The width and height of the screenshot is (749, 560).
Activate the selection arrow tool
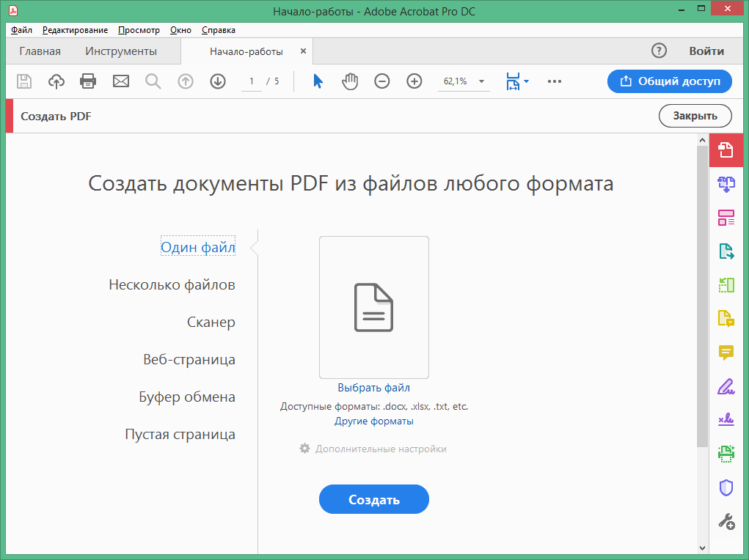click(318, 81)
